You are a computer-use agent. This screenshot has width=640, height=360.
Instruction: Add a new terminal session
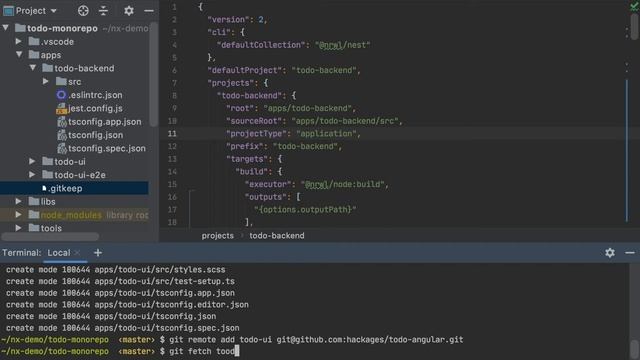click(98, 253)
